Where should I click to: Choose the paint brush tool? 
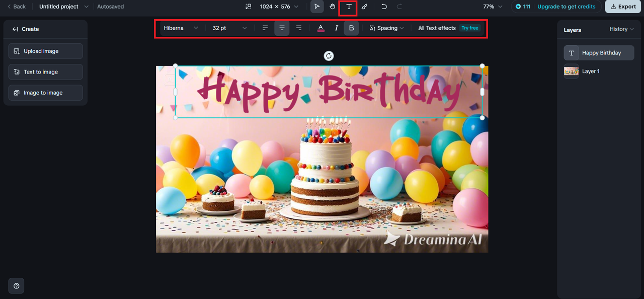364,7
